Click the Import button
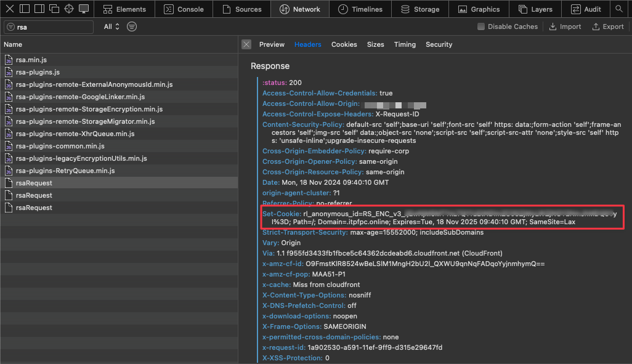This screenshot has width=632, height=364. tap(565, 26)
